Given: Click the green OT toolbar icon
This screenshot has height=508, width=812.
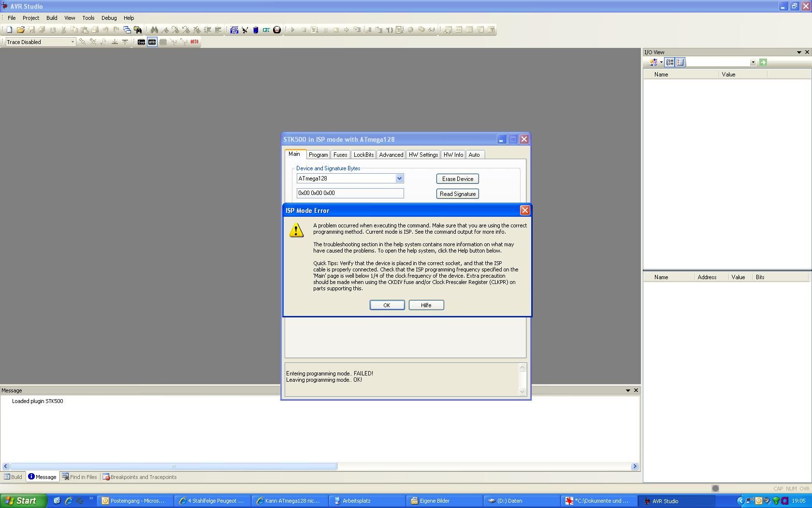Looking at the screenshot, I should tap(266, 30).
